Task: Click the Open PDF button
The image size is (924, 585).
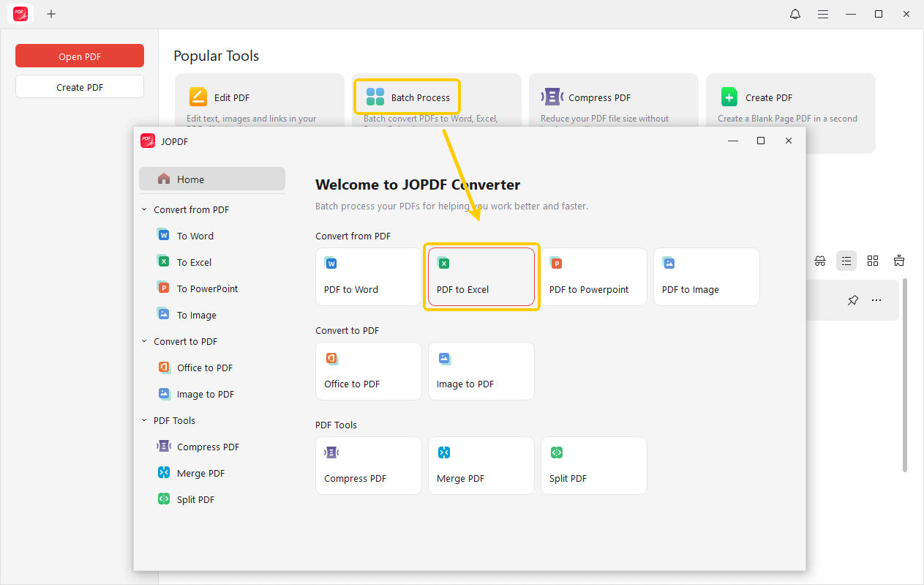Action: click(x=80, y=56)
